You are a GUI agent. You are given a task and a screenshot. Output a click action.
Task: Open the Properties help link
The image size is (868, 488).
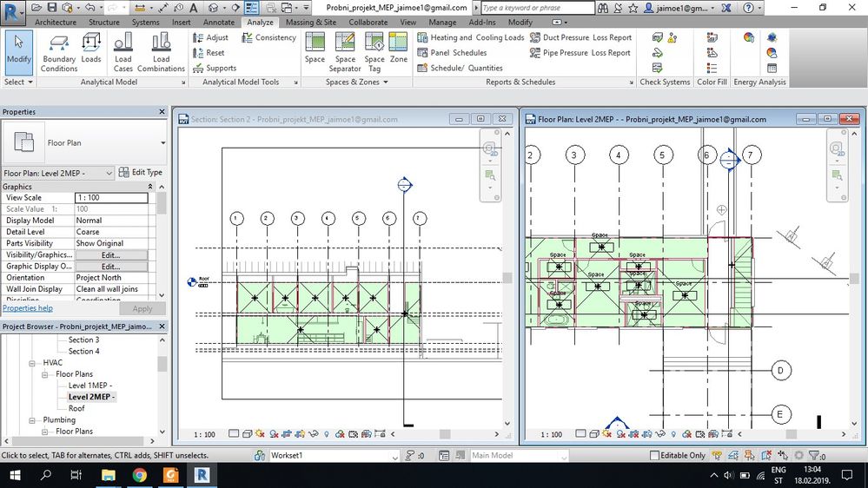[28, 308]
